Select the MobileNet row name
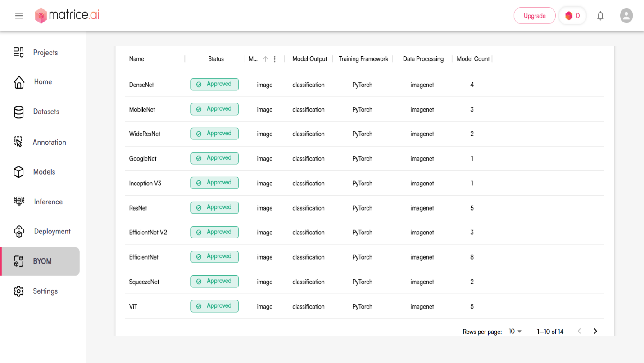Image resolution: width=644 pixels, height=363 pixels. (142, 109)
